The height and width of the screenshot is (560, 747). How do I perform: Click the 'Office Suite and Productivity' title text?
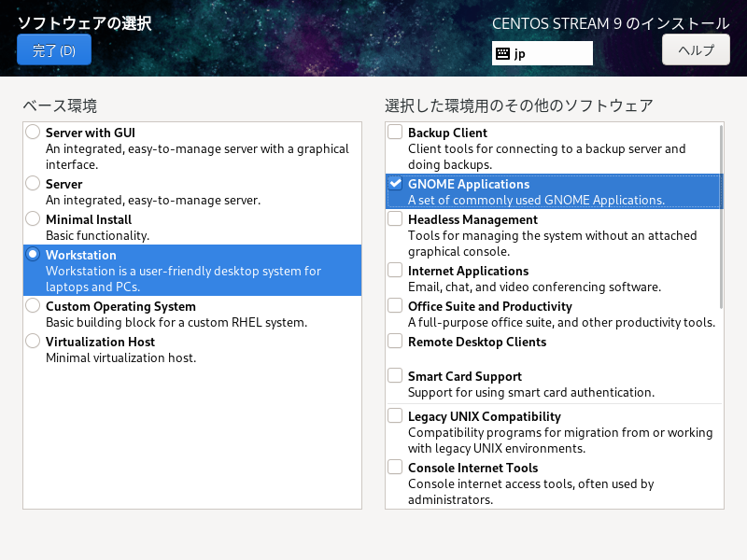[490, 307]
